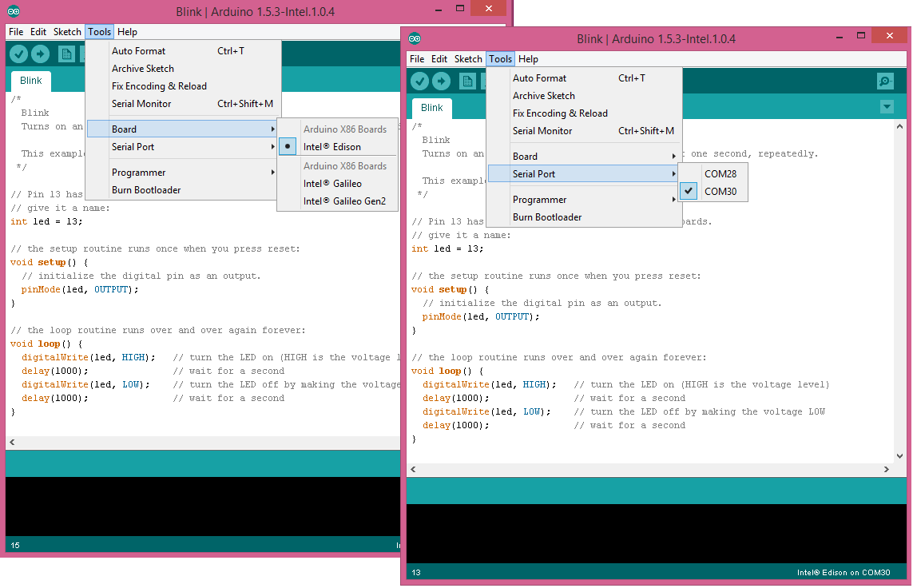Open Serial Monitor magnifier icon in right window
Viewport: 913px width, 588px height.
pos(885,81)
